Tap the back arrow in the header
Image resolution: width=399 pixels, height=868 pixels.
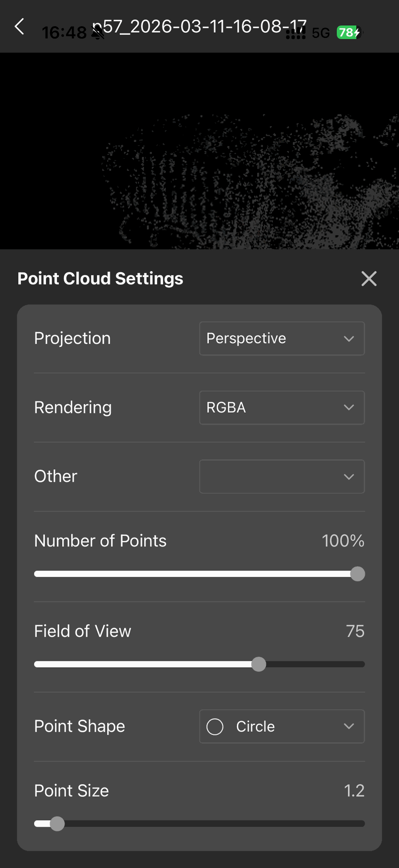(19, 27)
